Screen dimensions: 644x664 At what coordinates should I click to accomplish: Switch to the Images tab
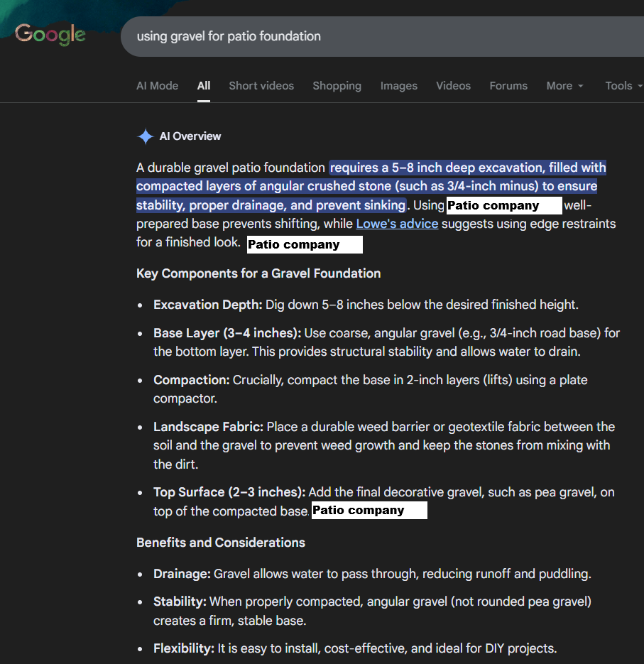(398, 86)
